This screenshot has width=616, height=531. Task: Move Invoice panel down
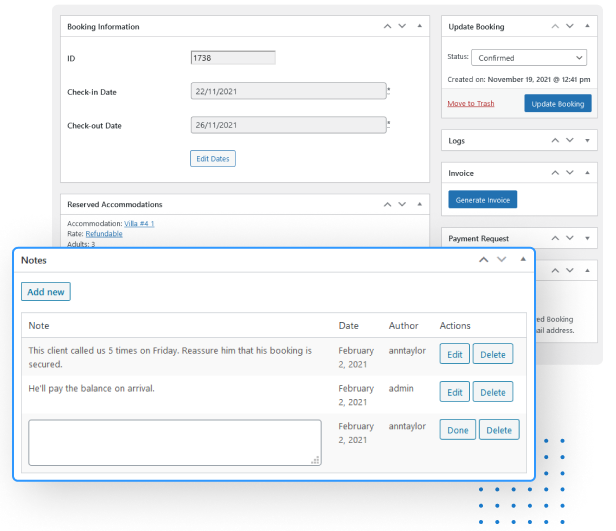(x=570, y=173)
